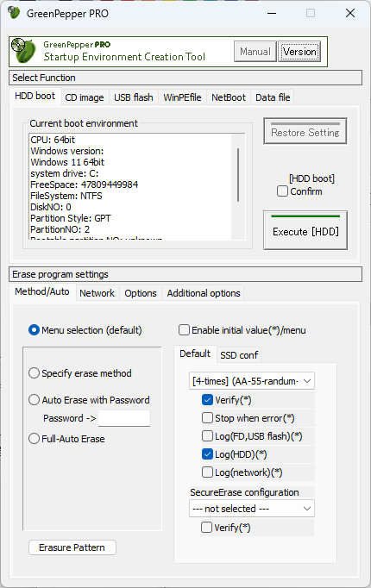Click the GreenPepper PRO banner logo
Viewport: 371px width, 588px height.
click(x=24, y=52)
